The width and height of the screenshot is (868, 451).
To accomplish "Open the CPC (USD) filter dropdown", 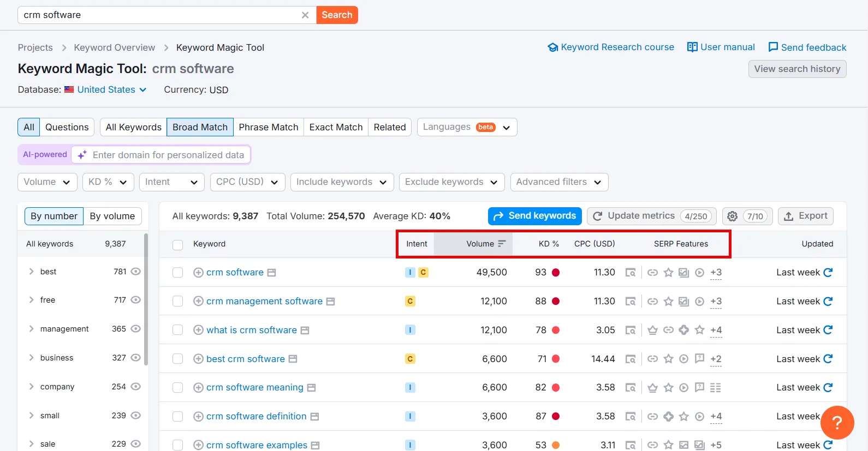I will click(x=247, y=182).
